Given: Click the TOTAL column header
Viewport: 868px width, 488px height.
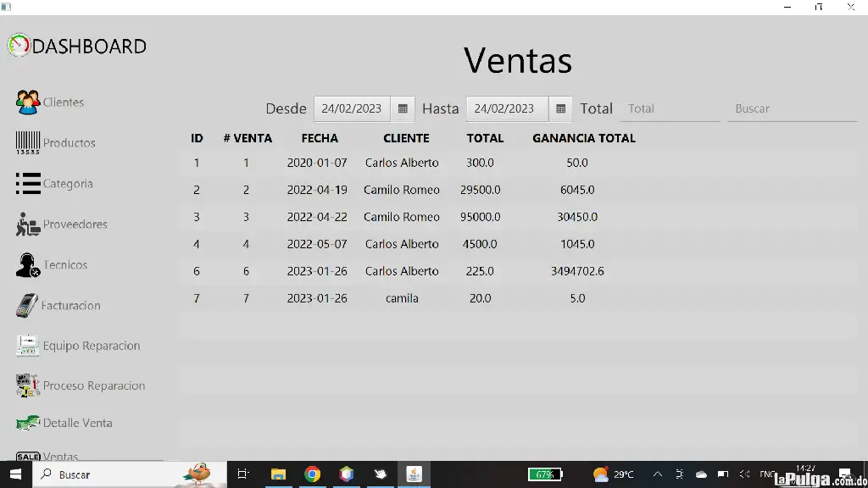Looking at the screenshot, I should tap(485, 138).
